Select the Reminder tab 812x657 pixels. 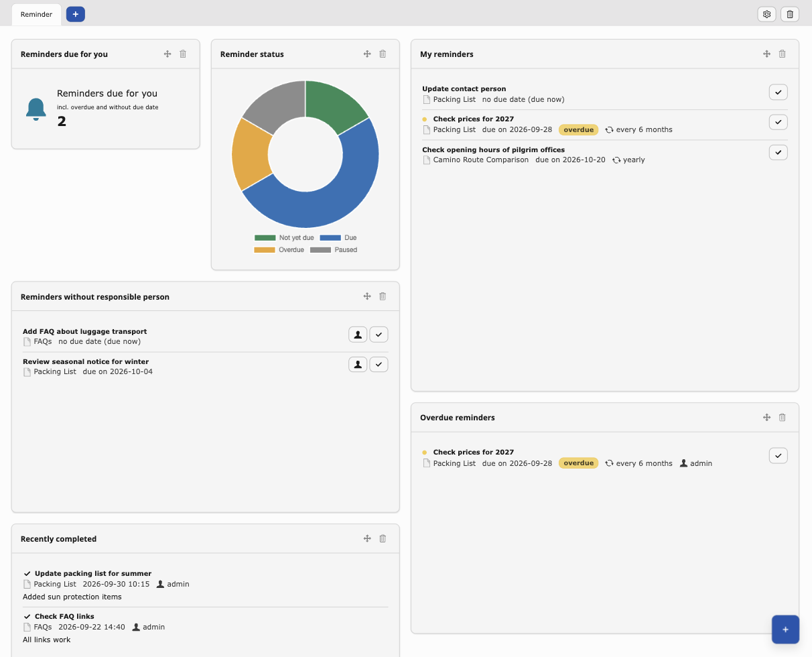[x=36, y=14]
